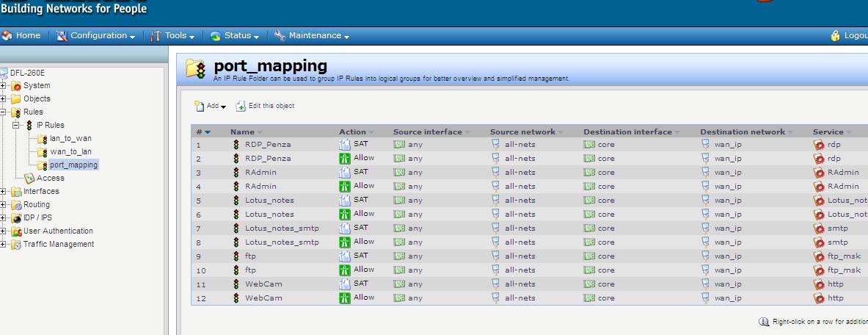The width and height of the screenshot is (868, 335).
Task: Click the SAT action icon for RDP_Penza rule 1
Action: tap(344, 145)
